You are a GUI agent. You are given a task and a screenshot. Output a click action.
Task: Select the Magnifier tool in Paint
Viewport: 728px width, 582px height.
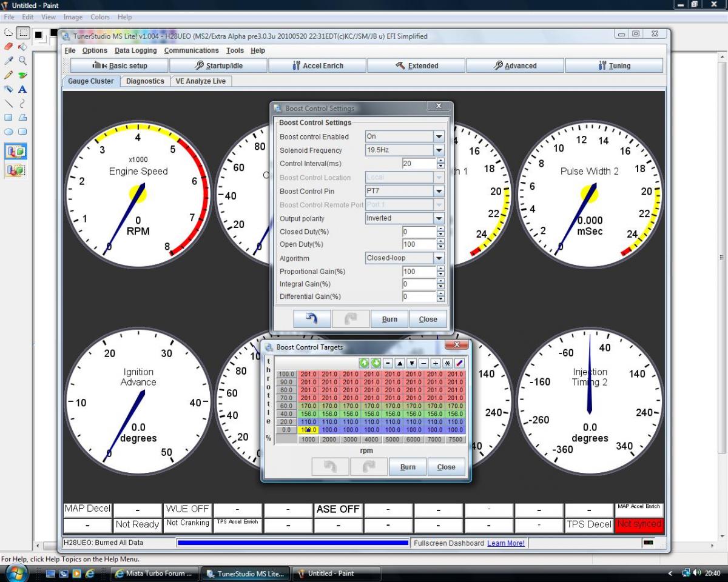(x=22, y=61)
